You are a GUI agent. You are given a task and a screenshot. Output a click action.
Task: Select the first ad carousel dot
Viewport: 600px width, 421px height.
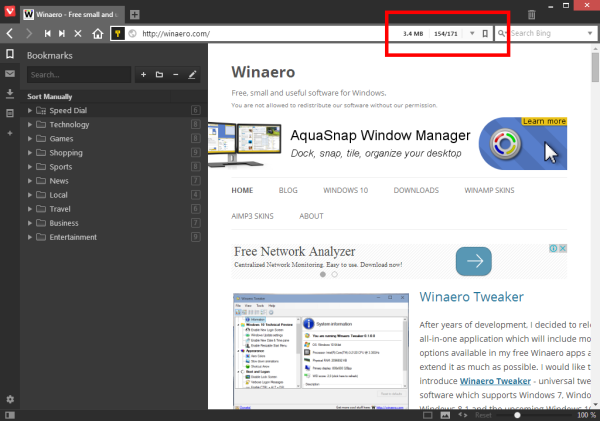pyautogui.click(x=323, y=274)
